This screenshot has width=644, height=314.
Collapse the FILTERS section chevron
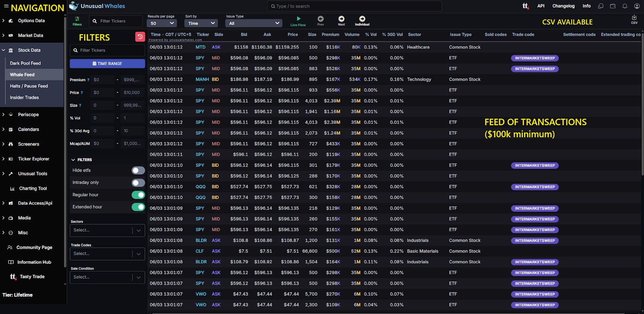[x=73, y=160]
